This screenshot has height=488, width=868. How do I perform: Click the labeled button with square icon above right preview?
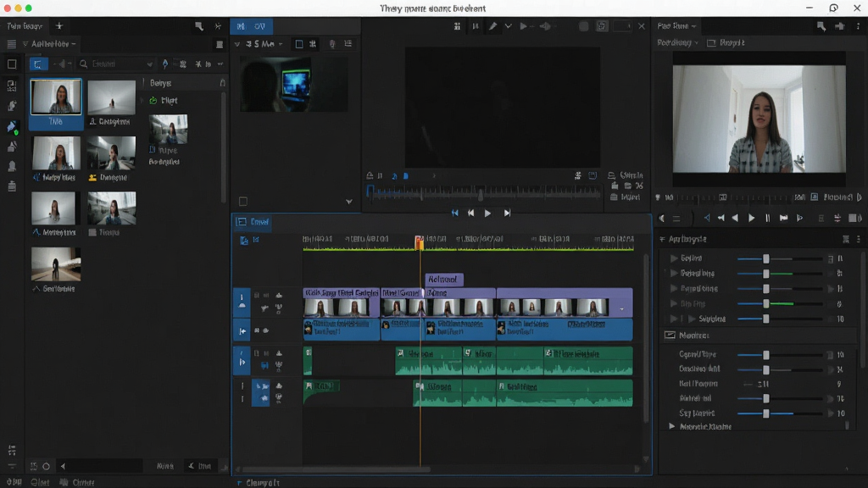tap(726, 42)
